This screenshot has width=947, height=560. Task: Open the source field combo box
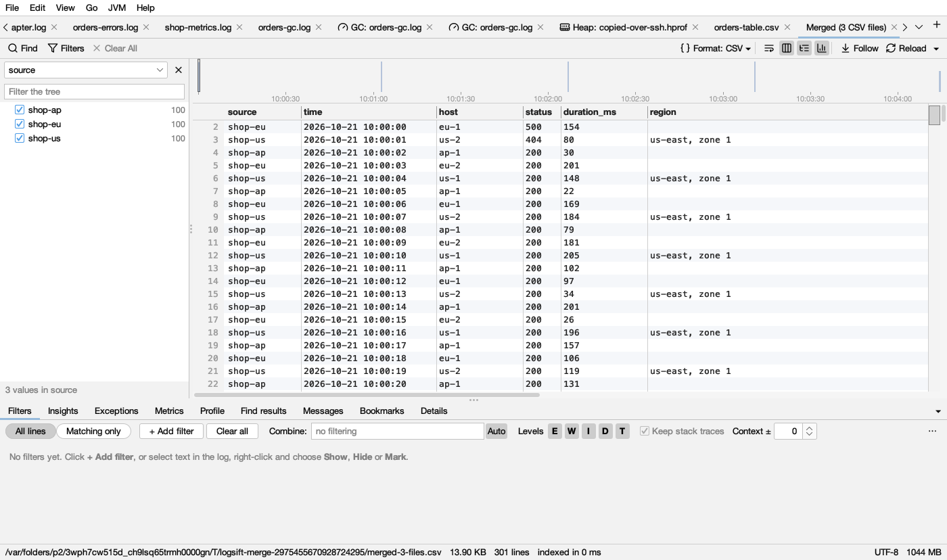coord(86,70)
